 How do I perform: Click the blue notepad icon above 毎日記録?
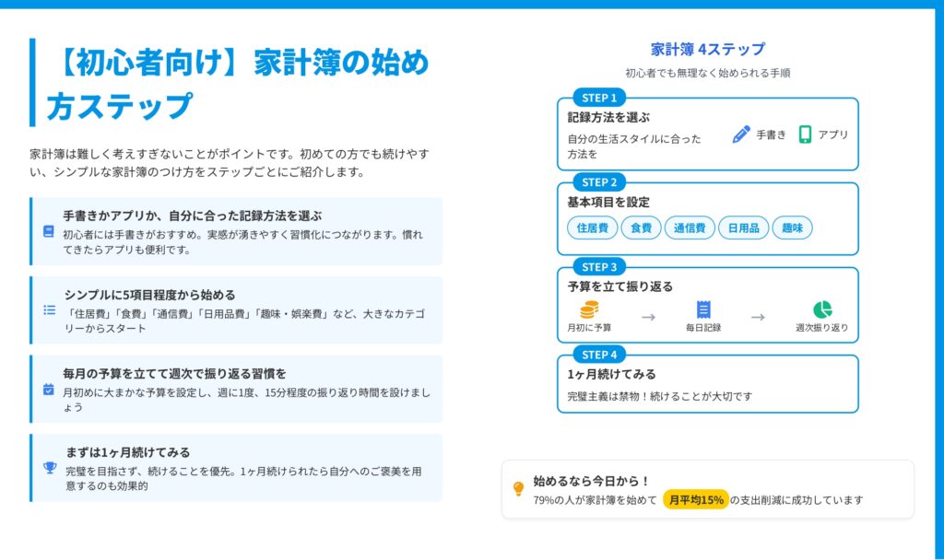coord(703,310)
